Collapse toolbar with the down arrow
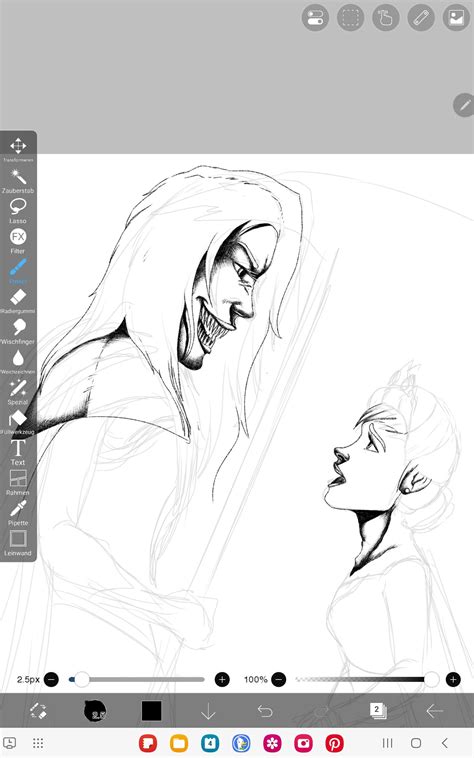Image resolution: width=474 pixels, height=758 pixels. click(208, 711)
